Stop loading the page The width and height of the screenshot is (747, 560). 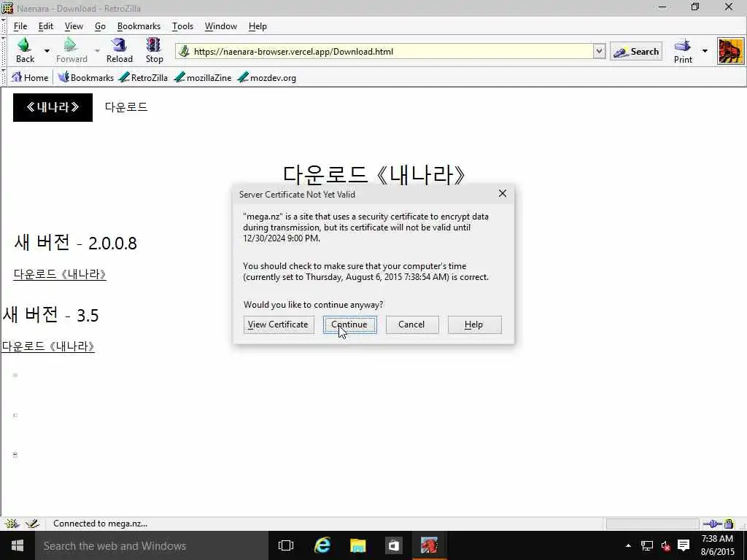point(154,50)
